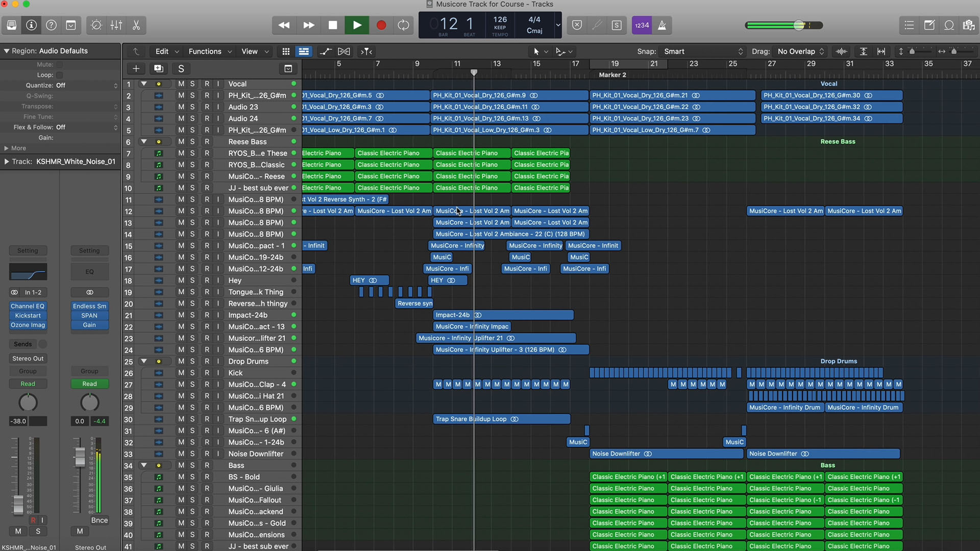980x551 pixels.
Task: Mute the Kick track
Action: 181,373
